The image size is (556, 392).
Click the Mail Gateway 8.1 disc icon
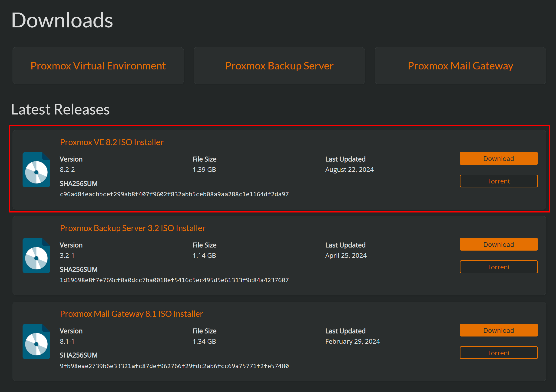coord(36,341)
